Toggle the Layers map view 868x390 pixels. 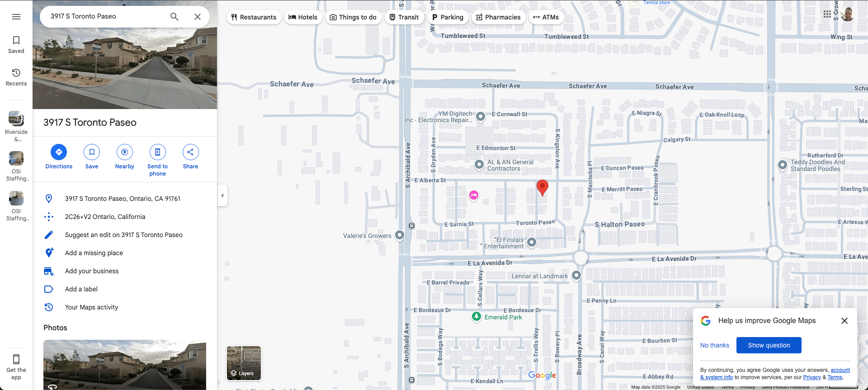(x=244, y=363)
